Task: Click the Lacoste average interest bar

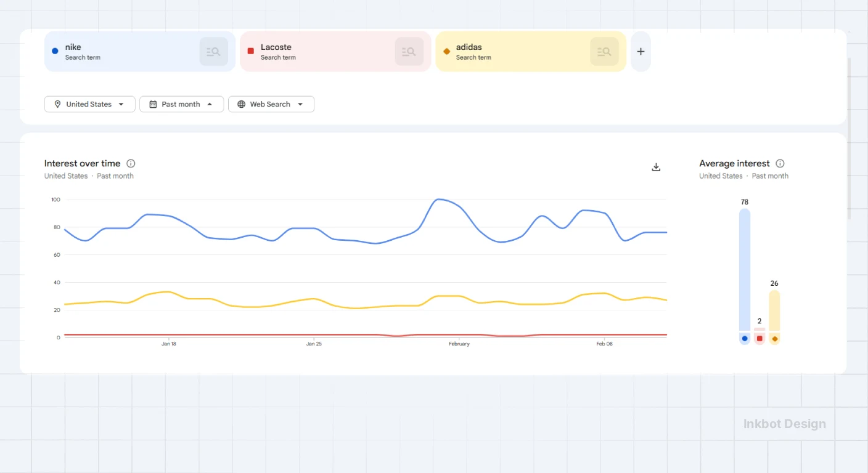Action: [759, 329]
